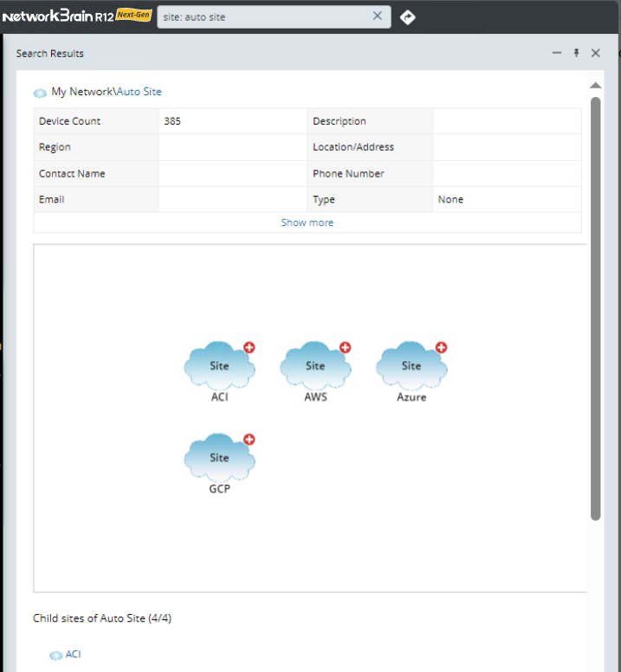The image size is (621, 672).
Task: Select the ACI site cloud
Action: pos(219,365)
